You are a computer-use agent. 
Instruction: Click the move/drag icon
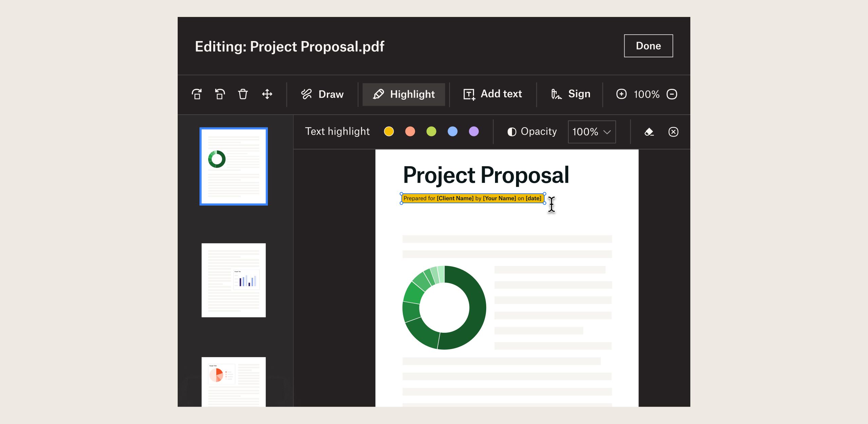(x=266, y=94)
